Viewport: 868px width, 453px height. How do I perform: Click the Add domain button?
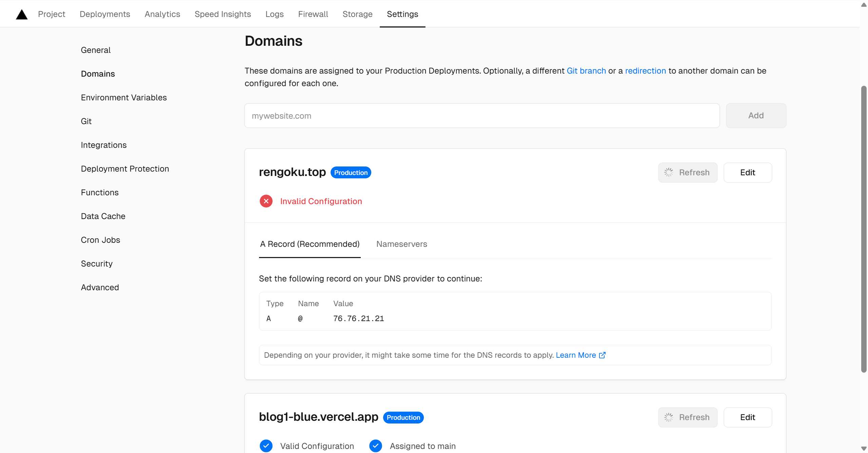[756, 116]
